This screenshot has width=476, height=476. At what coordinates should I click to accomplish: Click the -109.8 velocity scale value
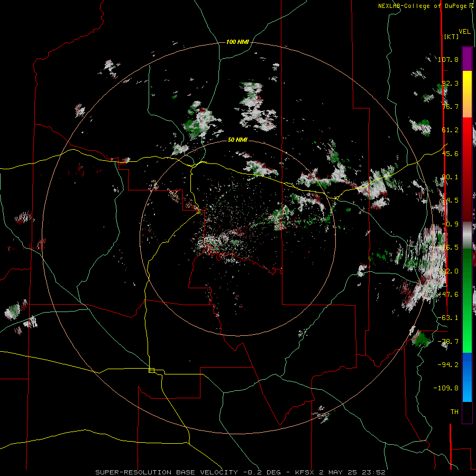[x=446, y=388]
